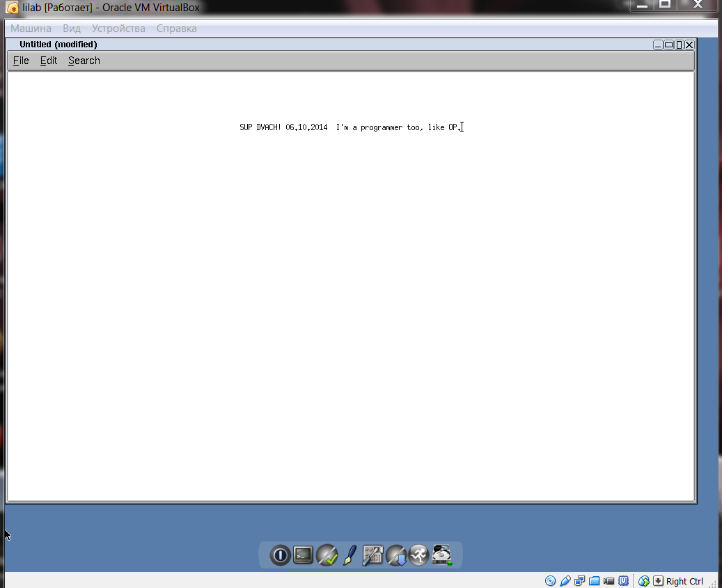Click the shared folders status icon
The image size is (722, 588).
[595, 581]
